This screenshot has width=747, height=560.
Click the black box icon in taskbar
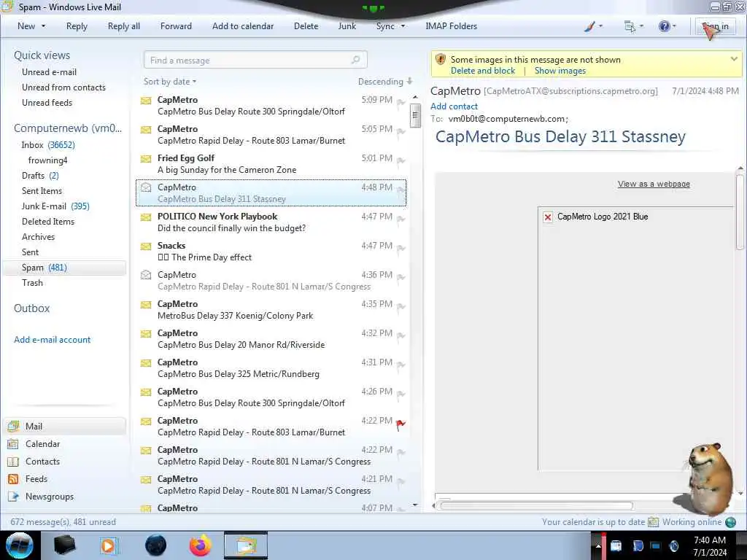coord(64,545)
